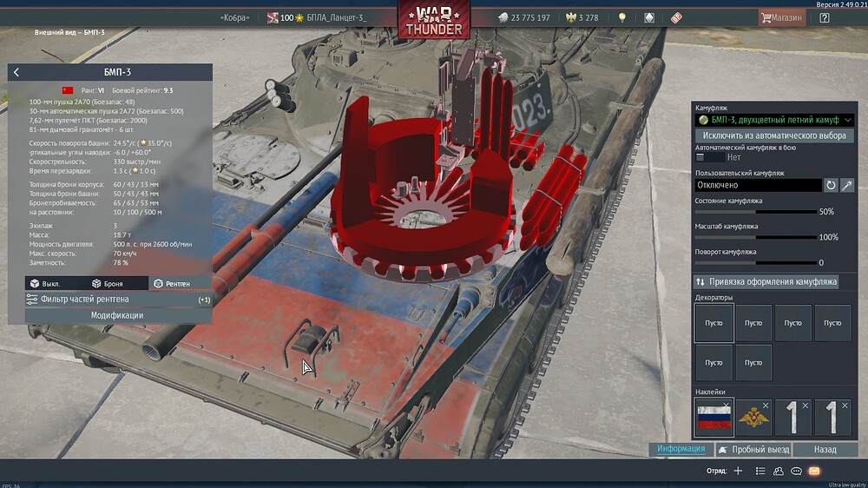Click the silver lions balance 23 775 197

[x=523, y=17]
